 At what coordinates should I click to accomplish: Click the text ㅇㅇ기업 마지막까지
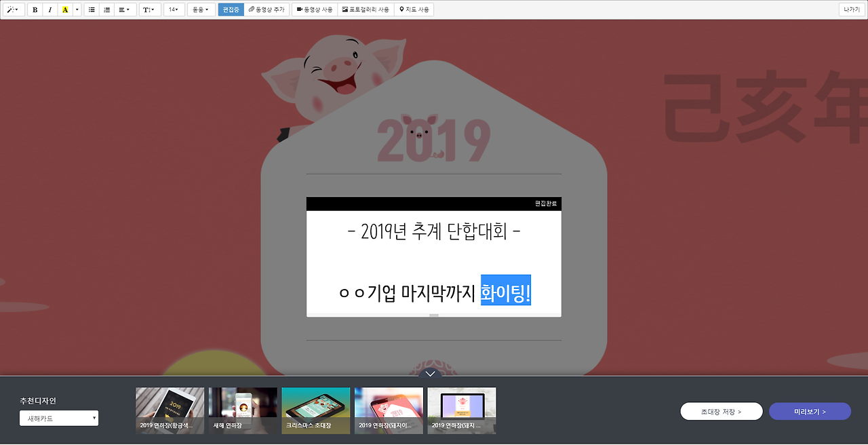(408, 293)
